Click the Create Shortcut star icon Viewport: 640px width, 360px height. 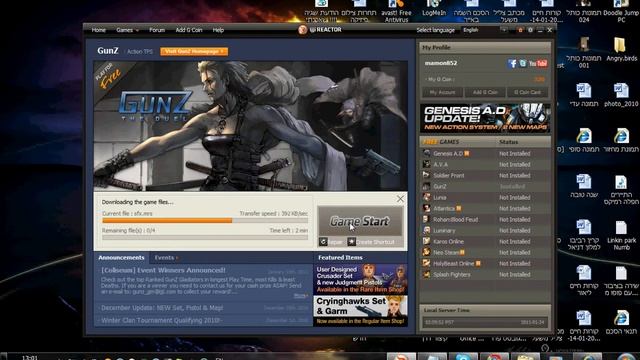click(351, 242)
